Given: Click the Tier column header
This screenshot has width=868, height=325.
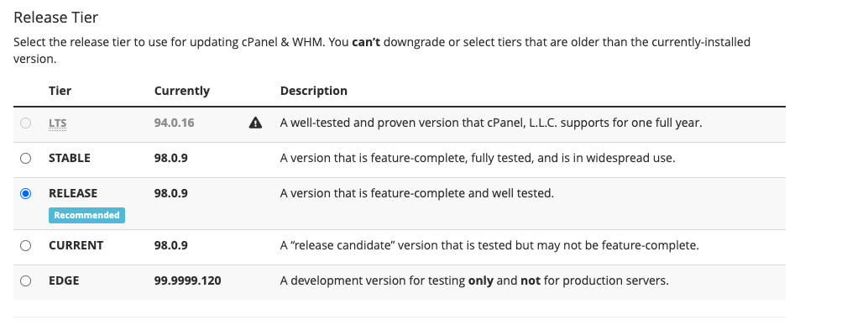Looking at the screenshot, I should click(60, 91).
